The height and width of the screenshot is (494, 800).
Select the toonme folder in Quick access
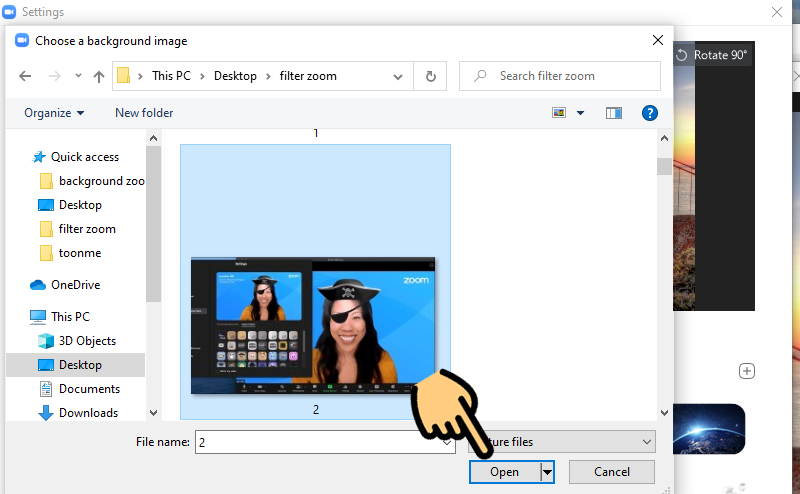[79, 253]
